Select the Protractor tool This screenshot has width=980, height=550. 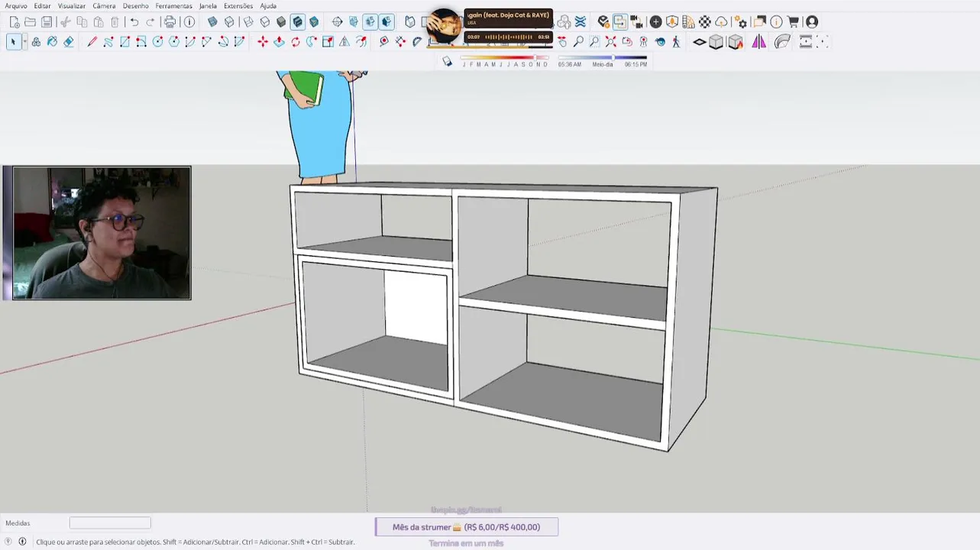click(417, 42)
